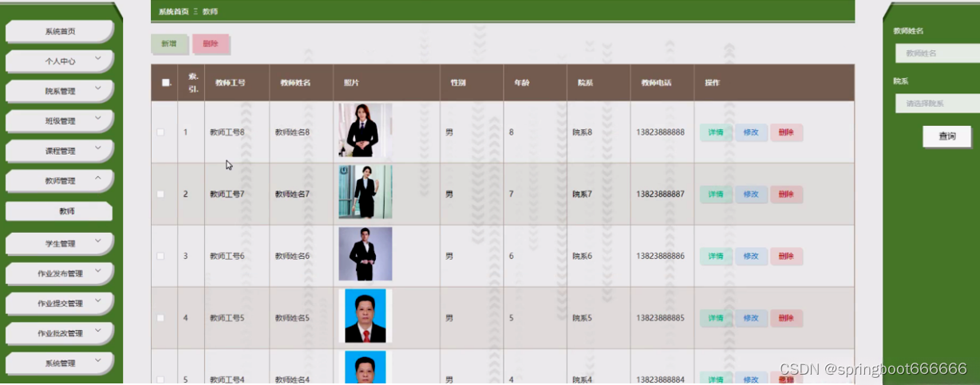The image size is (980, 385).
Task: Open photo thumbnail of 教师姓名8
Action: pos(365,130)
